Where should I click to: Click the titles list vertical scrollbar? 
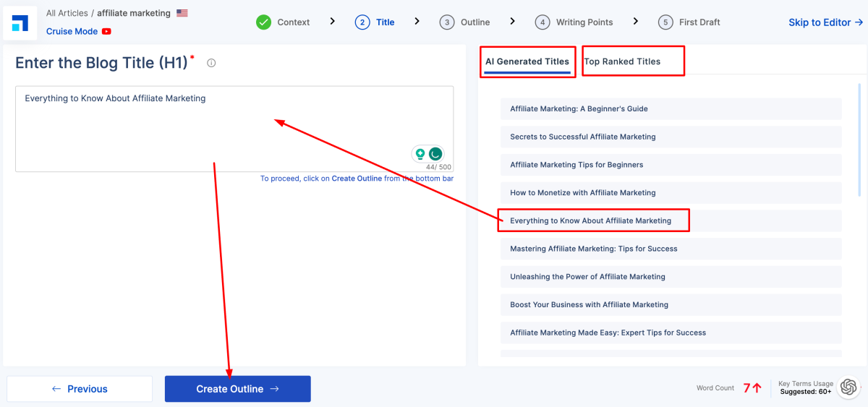pyautogui.click(x=859, y=145)
